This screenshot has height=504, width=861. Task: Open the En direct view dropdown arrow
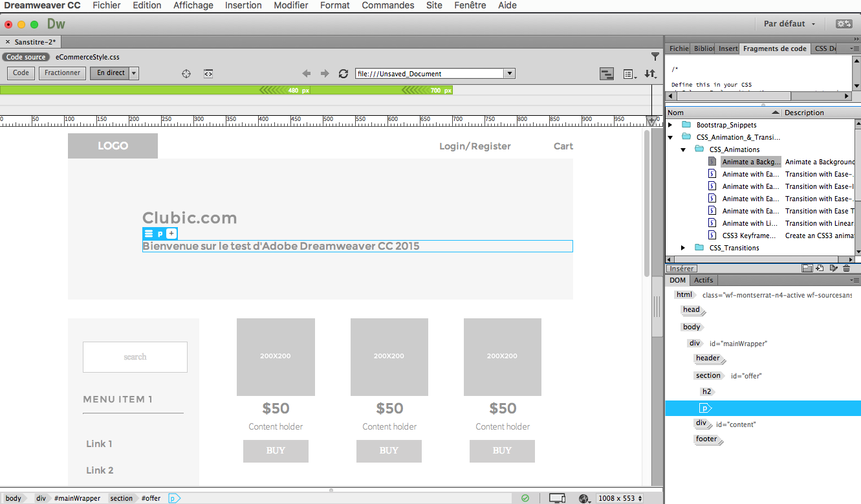(134, 73)
